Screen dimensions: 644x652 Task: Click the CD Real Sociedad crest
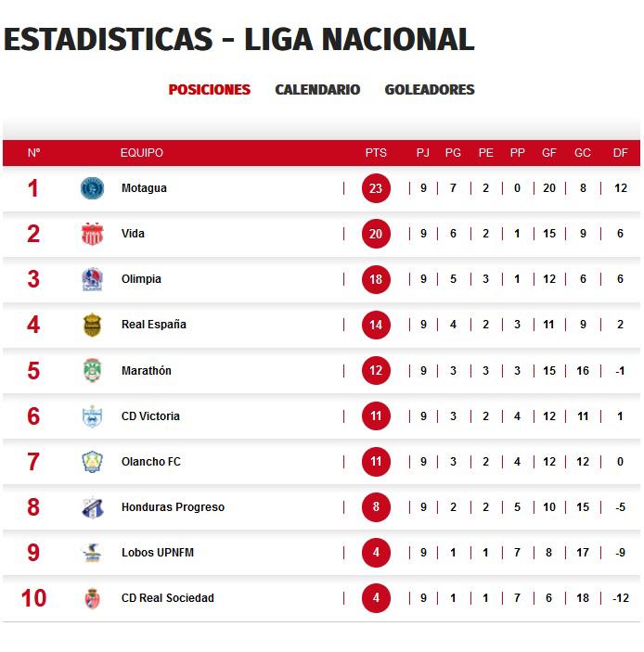tap(92, 598)
